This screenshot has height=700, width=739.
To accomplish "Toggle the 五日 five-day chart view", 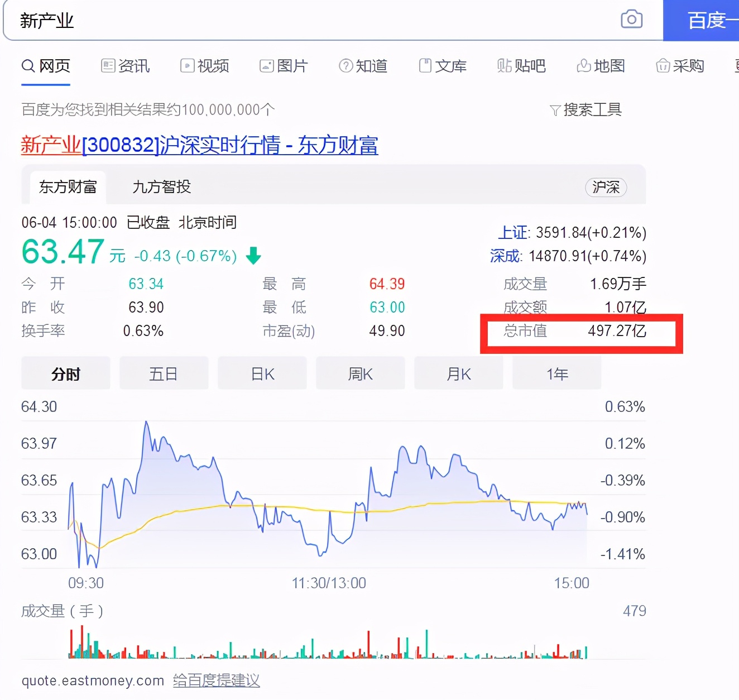I will (x=164, y=373).
